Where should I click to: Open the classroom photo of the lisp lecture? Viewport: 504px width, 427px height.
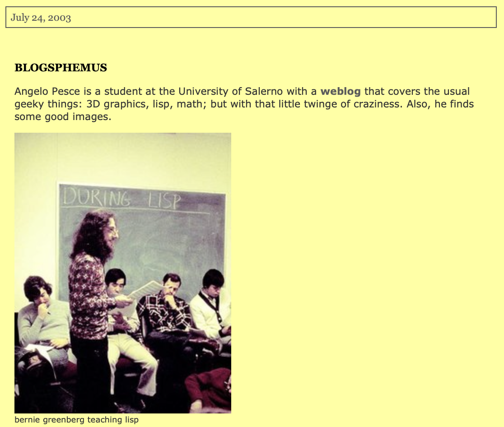point(123,273)
